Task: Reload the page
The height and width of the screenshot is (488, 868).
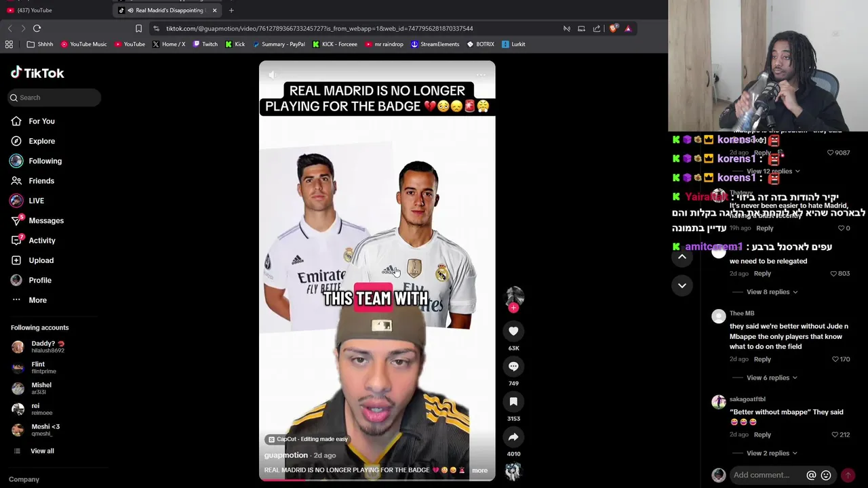Action: 37,28
